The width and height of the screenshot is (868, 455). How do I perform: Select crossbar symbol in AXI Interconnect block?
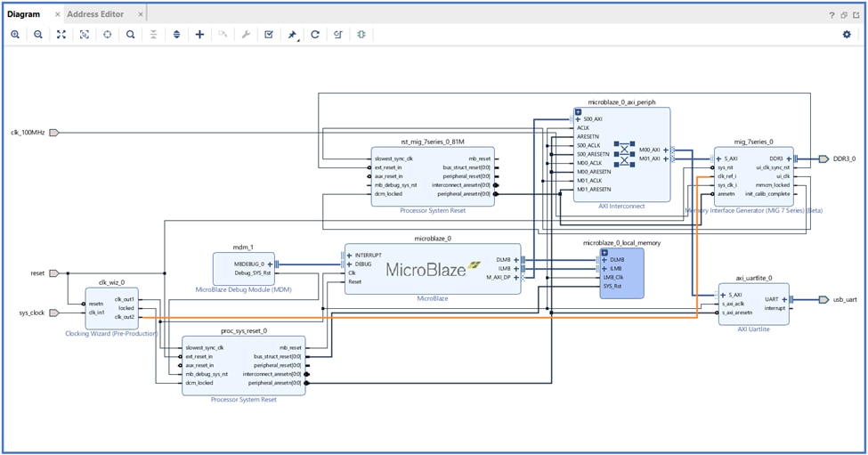(624, 154)
